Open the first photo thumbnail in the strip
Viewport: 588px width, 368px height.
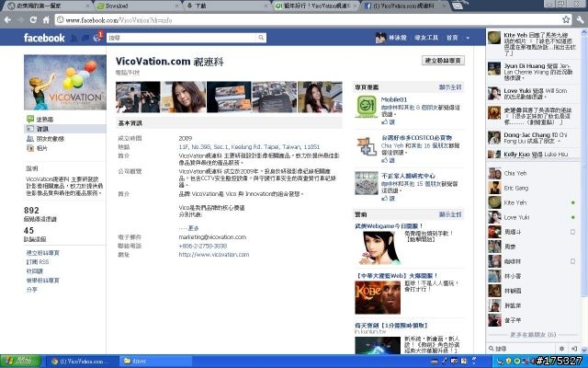138,97
